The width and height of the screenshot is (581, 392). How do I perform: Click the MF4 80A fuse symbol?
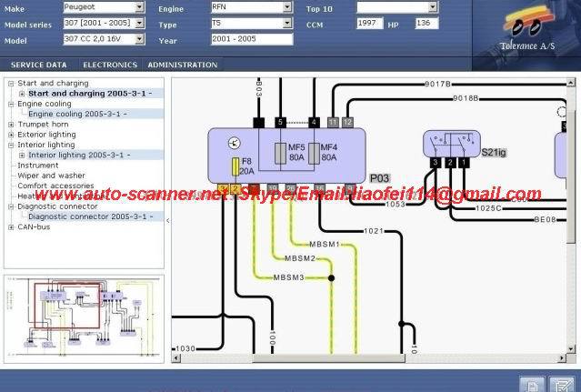314,154
